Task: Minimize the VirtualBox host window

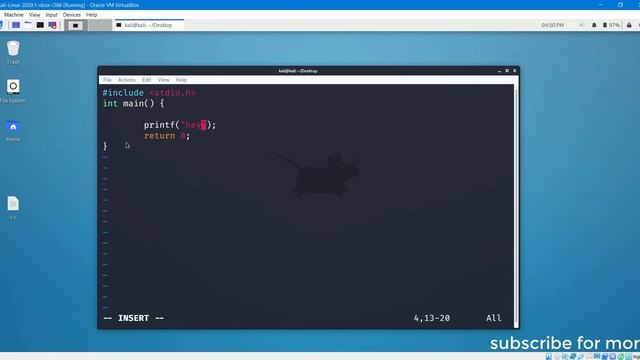Action: tap(601, 5)
